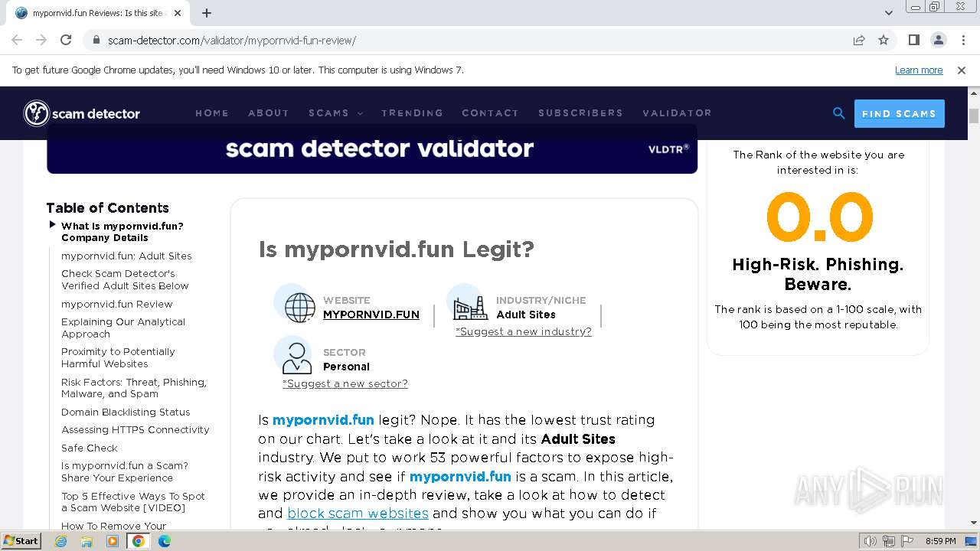Jump to mypornvid.fun Review section

pyautogui.click(x=117, y=304)
